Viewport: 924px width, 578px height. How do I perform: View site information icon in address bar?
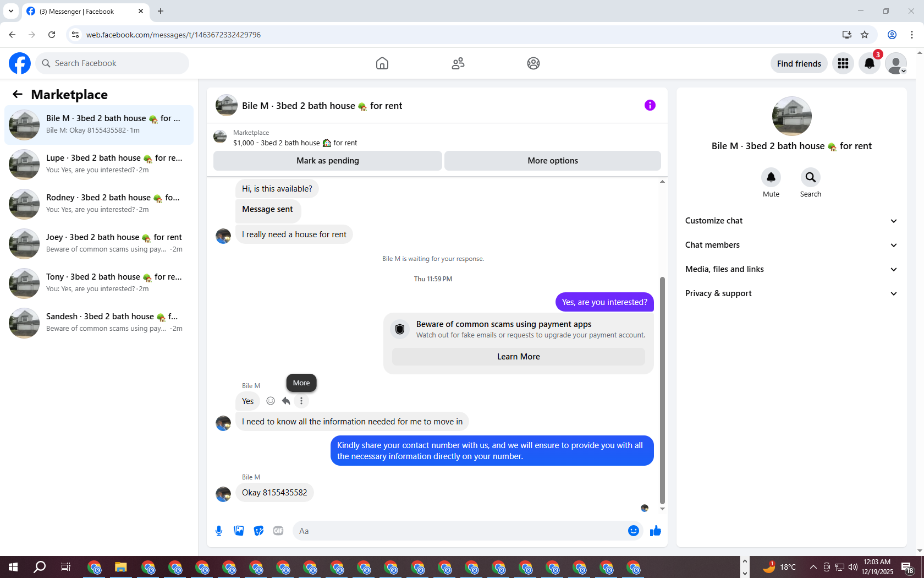(75, 35)
